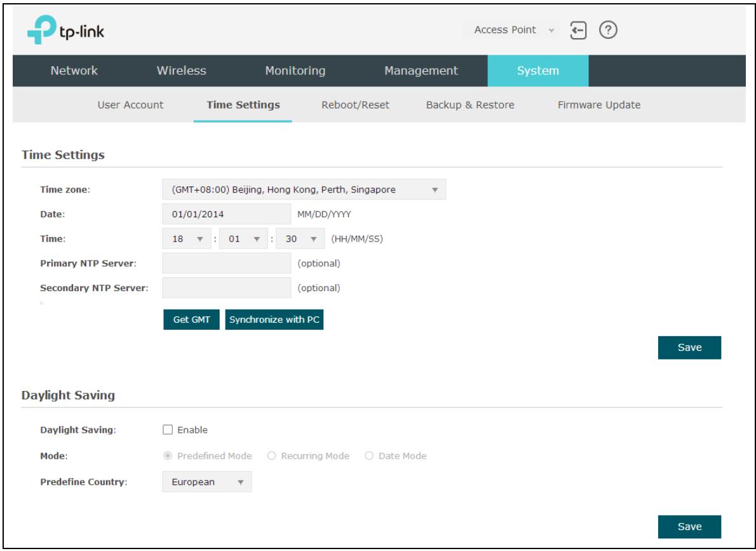Click the MM/DD/YYYY format hint
The image size is (756, 551).
[324, 214]
